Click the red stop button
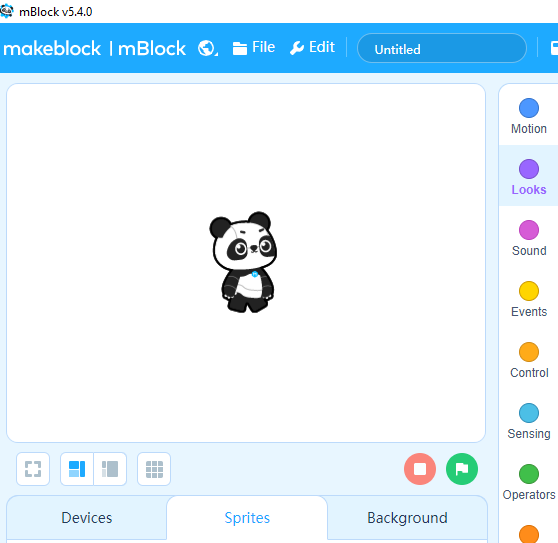 (420, 469)
